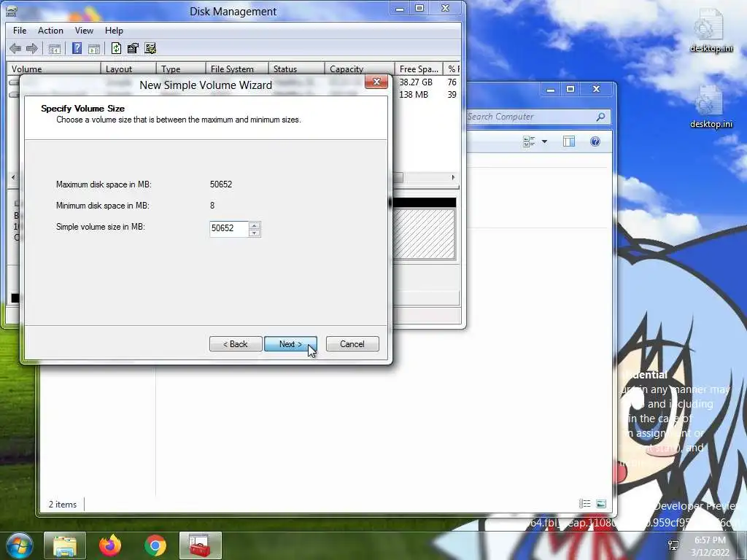Click the magnifier search icon in Explorer
The width and height of the screenshot is (747, 560).
point(601,117)
